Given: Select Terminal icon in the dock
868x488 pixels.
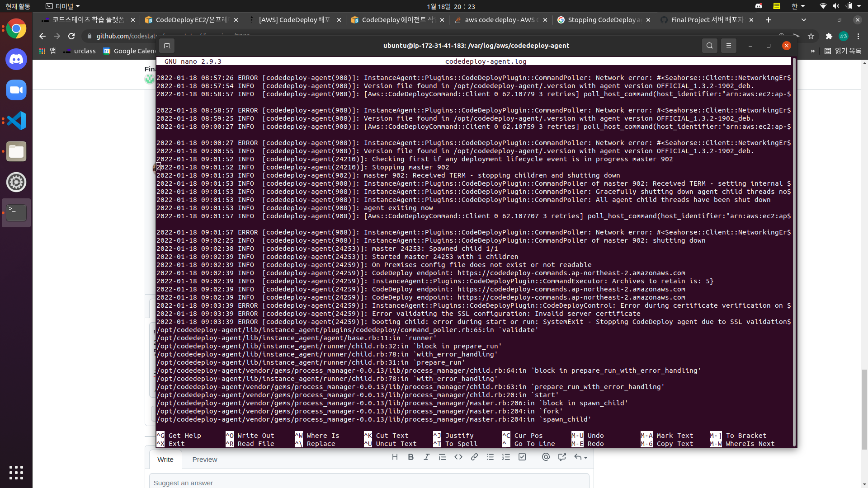Looking at the screenshot, I should point(16,213).
